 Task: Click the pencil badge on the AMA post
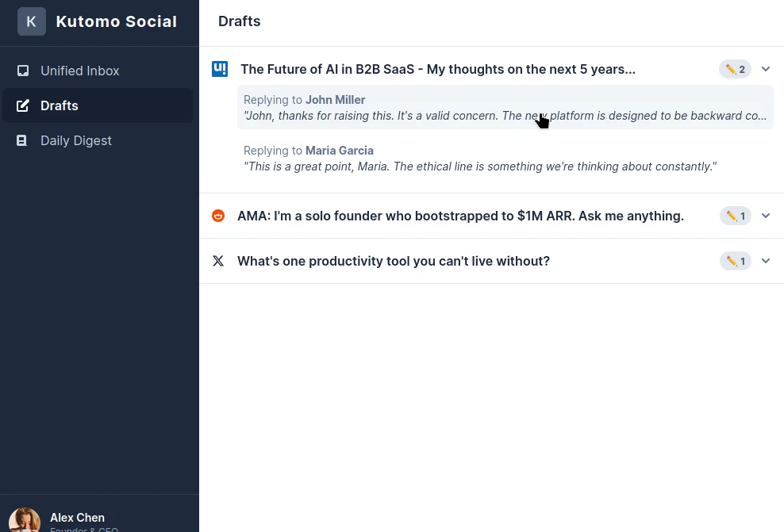pos(735,216)
